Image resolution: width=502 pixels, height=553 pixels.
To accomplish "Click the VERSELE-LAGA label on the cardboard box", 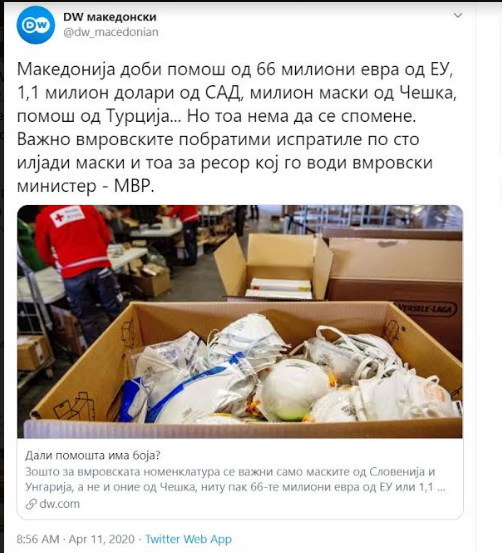I will [x=427, y=309].
